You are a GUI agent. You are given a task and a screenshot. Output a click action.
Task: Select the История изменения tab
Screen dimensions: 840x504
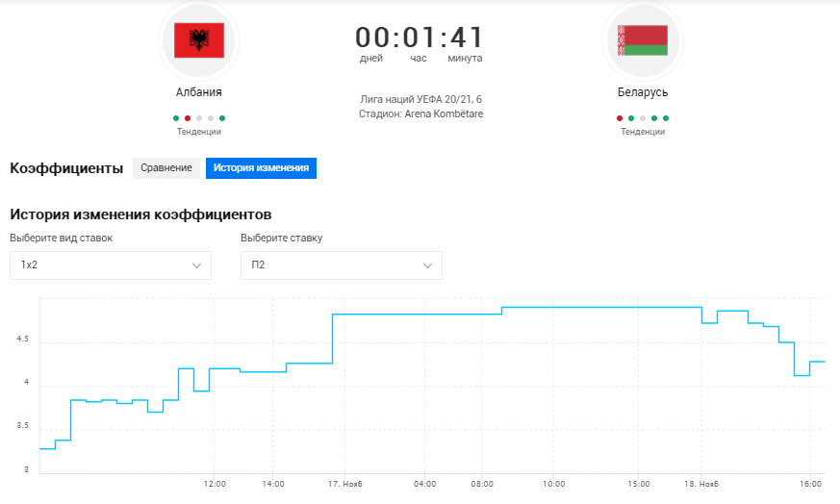pyautogui.click(x=261, y=168)
